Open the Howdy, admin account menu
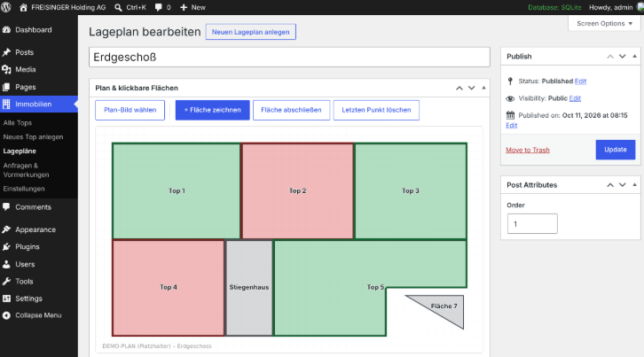644x357 pixels. click(x=615, y=7)
